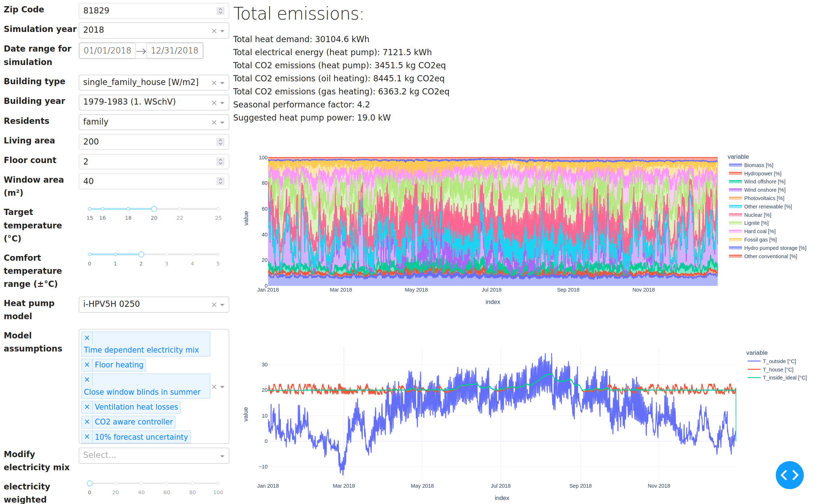Hide Photovoltaics [%] series via legend
Viewport: 819px width, 504px height.
[764, 198]
